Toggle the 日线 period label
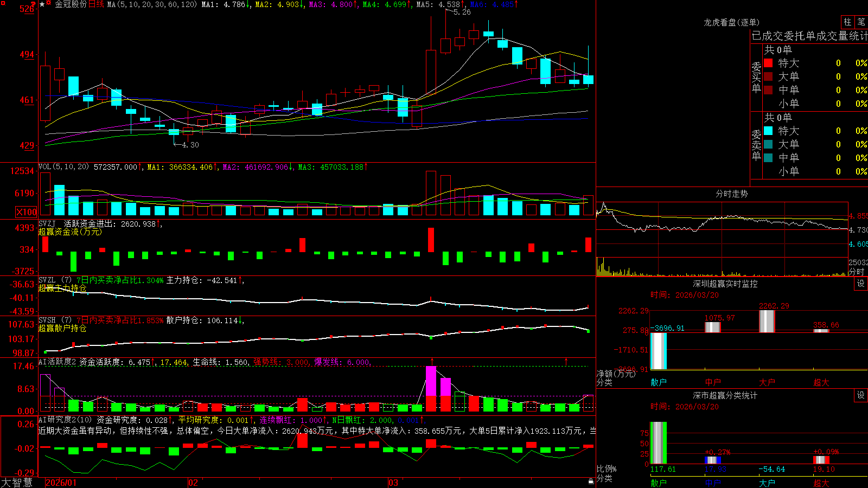This screenshot has height=488, width=868. [95, 4]
